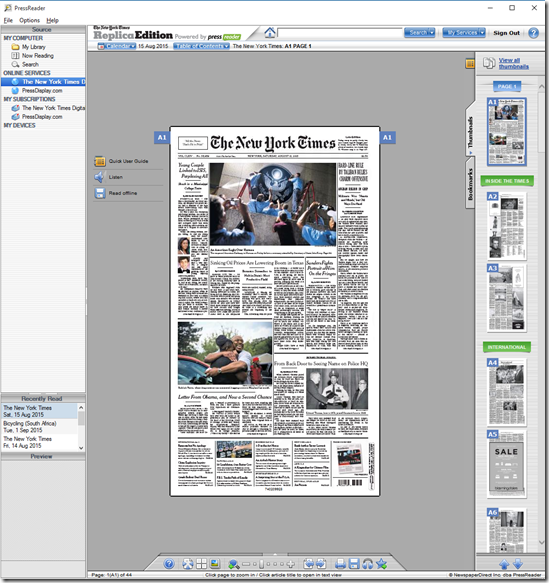Click the PAGE 1 label button

coord(507,87)
